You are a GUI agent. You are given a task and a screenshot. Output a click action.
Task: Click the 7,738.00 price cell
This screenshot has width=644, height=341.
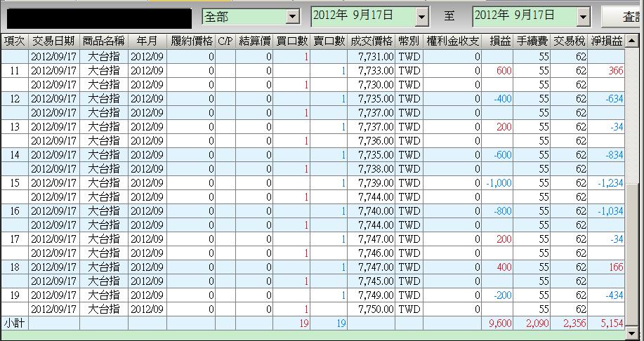(372, 168)
